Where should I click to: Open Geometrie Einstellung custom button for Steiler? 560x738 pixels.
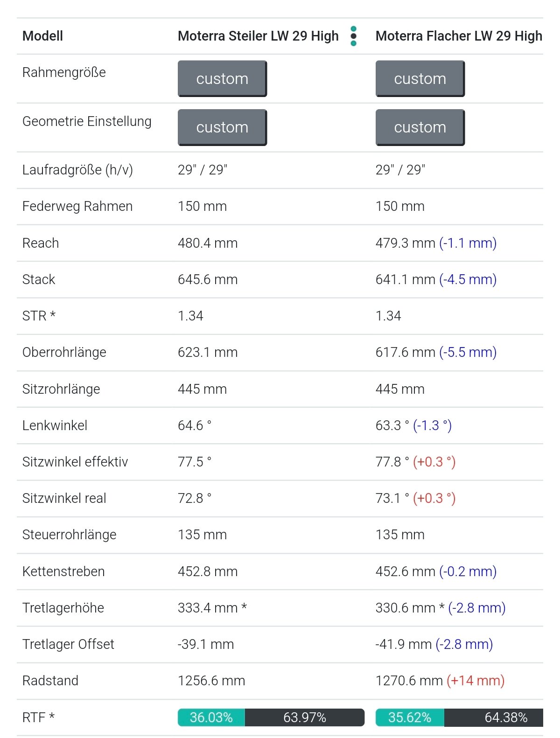222,127
